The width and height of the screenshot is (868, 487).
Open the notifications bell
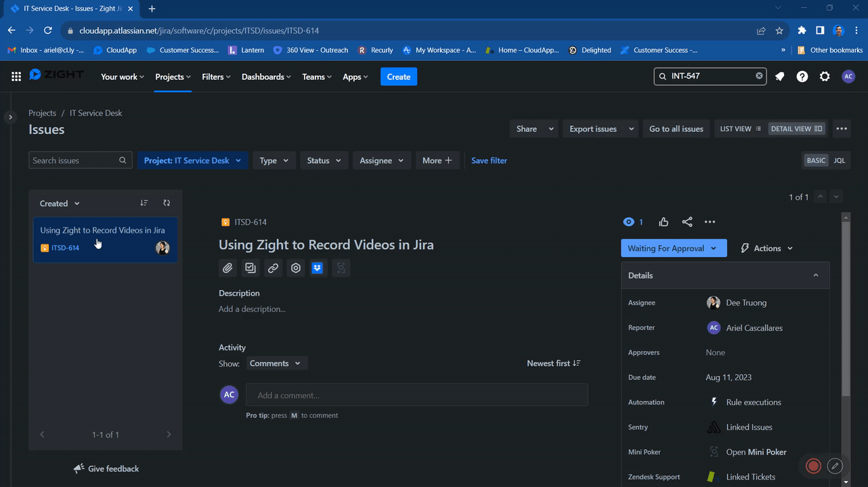(x=780, y=76)
